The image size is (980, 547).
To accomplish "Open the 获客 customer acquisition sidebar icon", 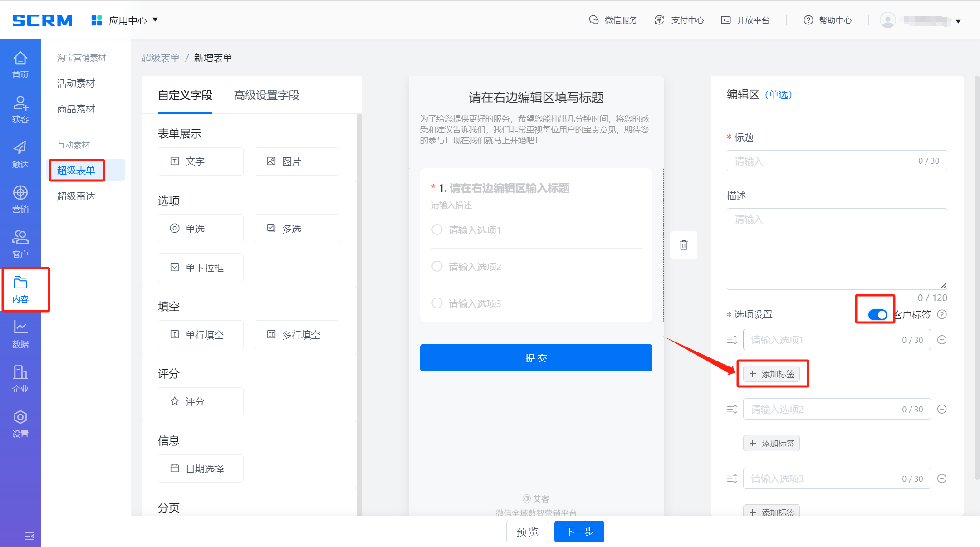I will click(20, 109).
